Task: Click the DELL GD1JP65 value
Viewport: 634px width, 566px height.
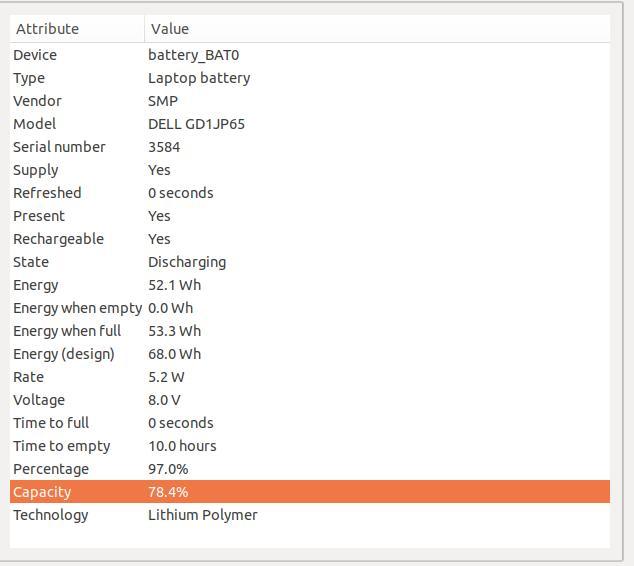Action: [197, 124]
